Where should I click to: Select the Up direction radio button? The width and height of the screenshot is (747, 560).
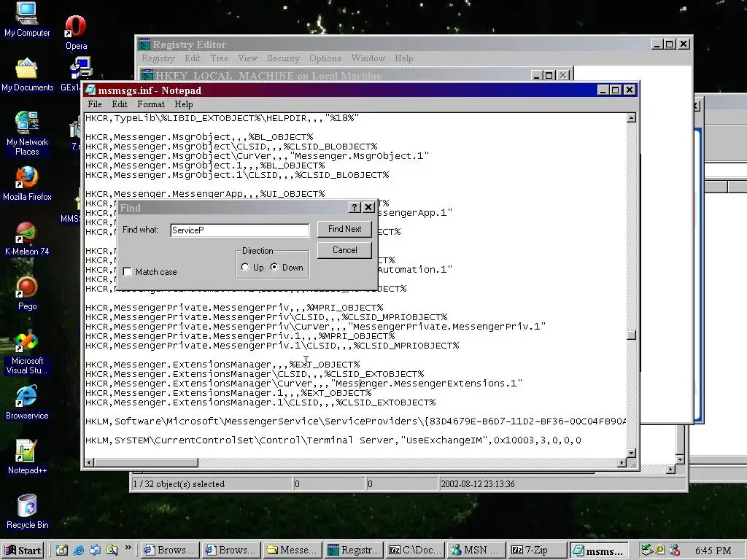[245, 267]
